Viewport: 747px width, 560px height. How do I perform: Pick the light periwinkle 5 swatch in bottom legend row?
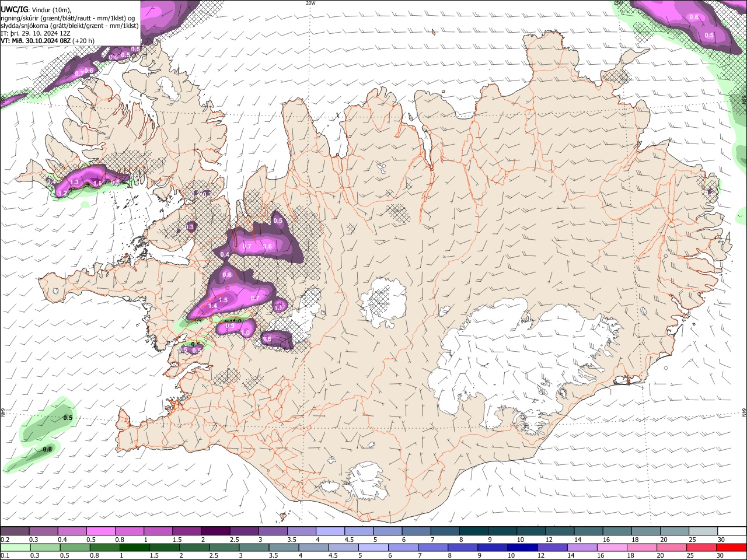[x=372, y=547]
